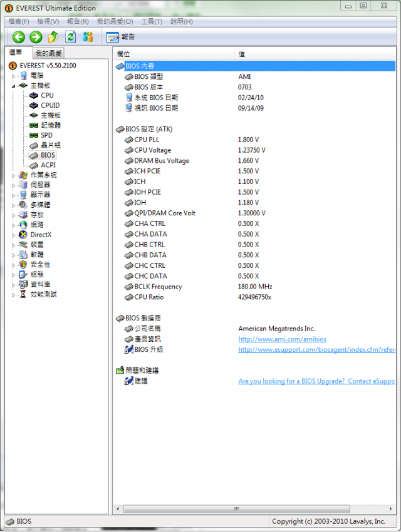Image resolution: width=401 pixels, height=532 pixels.
Task: Click the BIOS 升級 row icon
Action: [128, 349]
